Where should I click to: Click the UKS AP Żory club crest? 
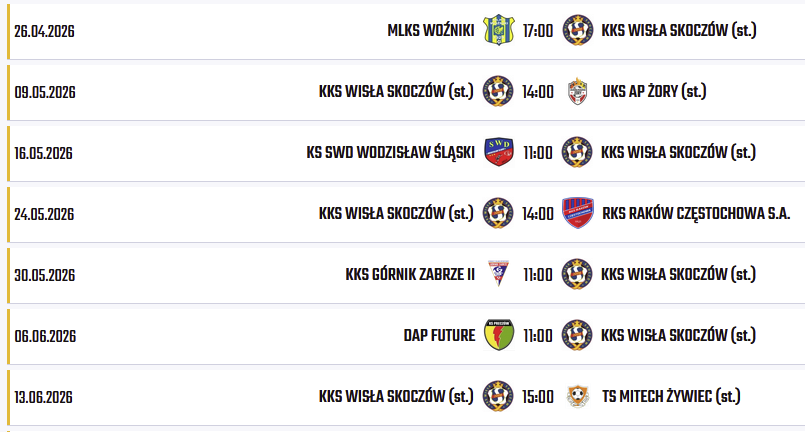(x=578, y=92)
